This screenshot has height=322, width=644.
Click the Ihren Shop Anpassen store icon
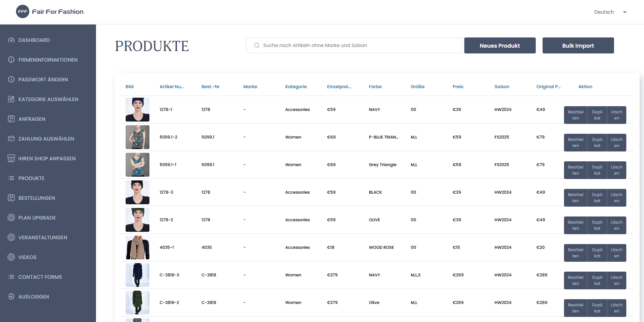pyautogui.click(x=11, y=159)
